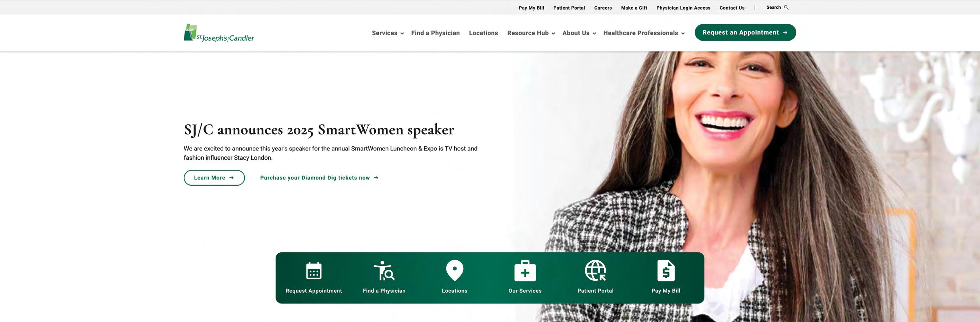Viewport: 980px width, 322px height.
Task: Click the Our Services medical kit icon
Action: pyautogui.click(x=525, y=271)
